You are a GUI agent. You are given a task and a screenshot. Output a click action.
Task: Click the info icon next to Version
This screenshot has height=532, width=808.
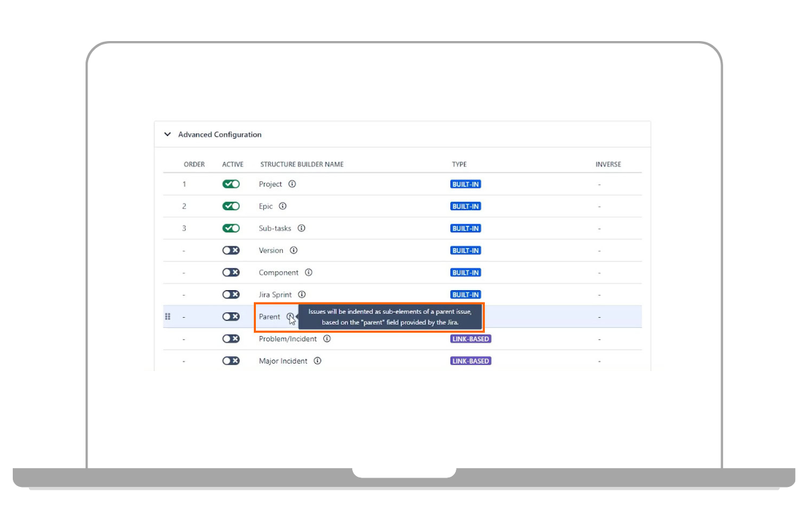coord(294,251)
